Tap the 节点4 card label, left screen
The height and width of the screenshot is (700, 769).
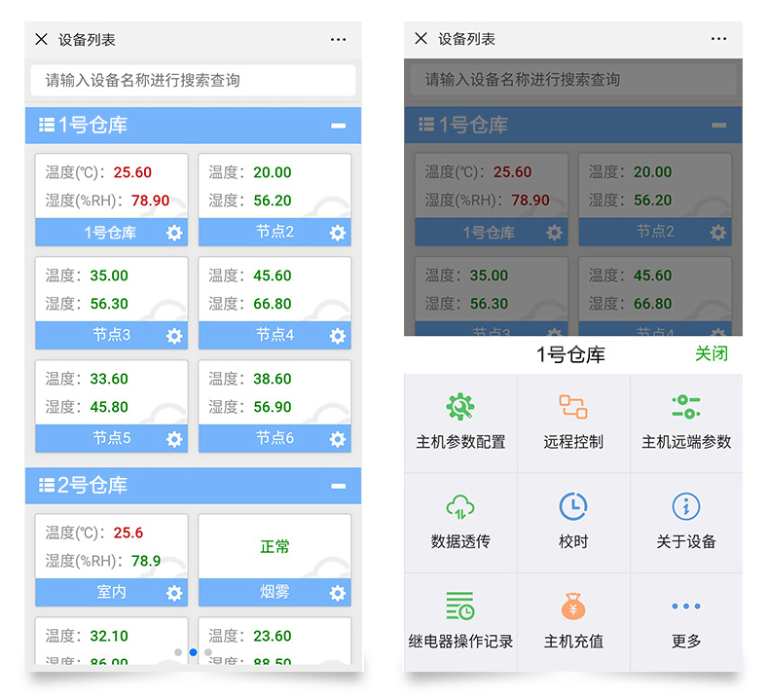point(275,335)
